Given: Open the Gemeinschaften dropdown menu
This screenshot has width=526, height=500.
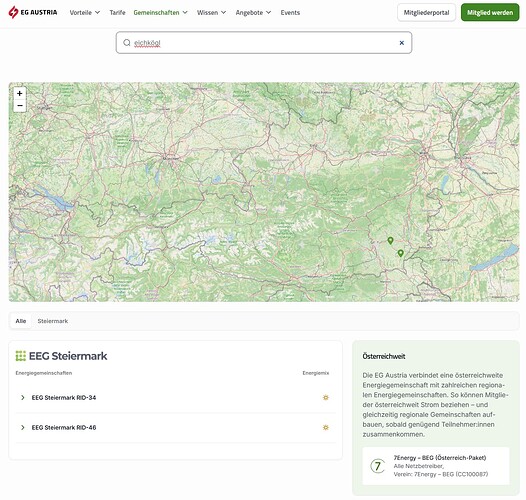Looking at the screenshot, I should point(160,12).
